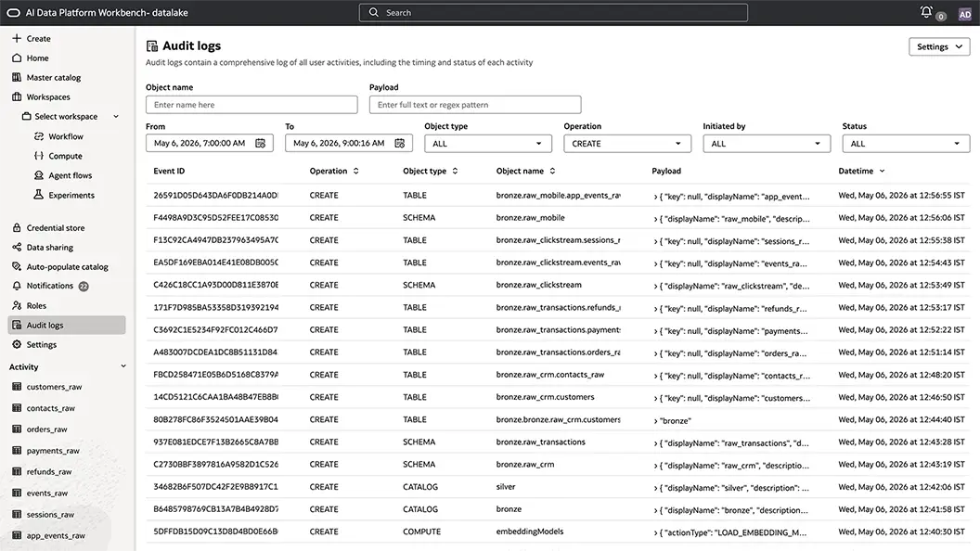The height and width of the screenshot is (551, 980).
Task: Open the notifications bell icon
Action: (x=926, y=12)
